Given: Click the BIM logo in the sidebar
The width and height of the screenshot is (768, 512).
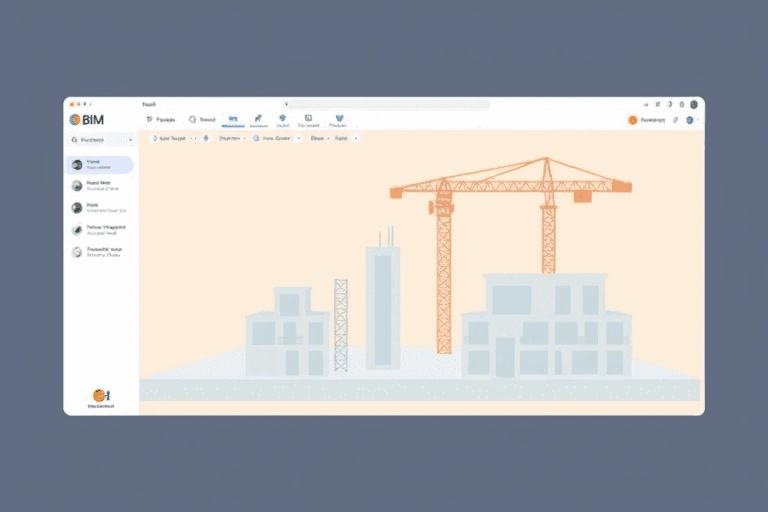Looking at the screenshot, I should pos(87,119).
